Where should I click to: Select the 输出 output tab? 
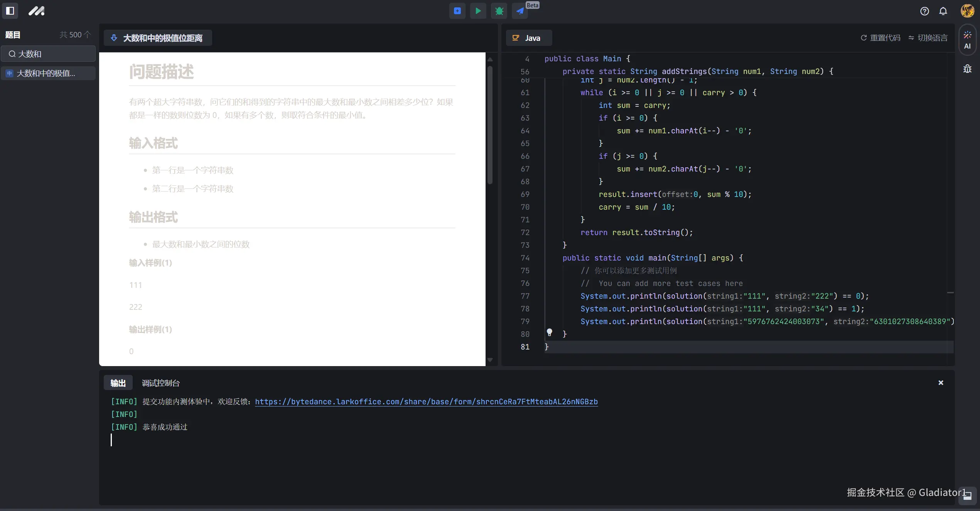[x=118, y=383]
